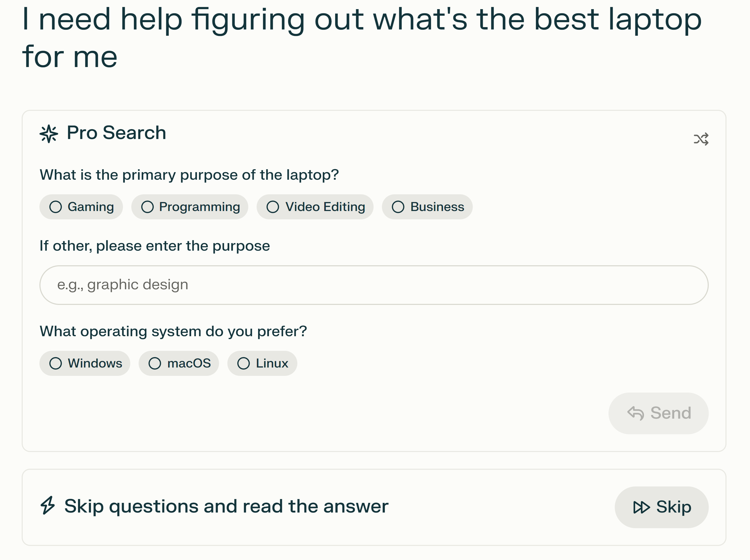This screenshot has height=560, width=750.
Task: Choose Windows as operating system
Action: (85, 363)
